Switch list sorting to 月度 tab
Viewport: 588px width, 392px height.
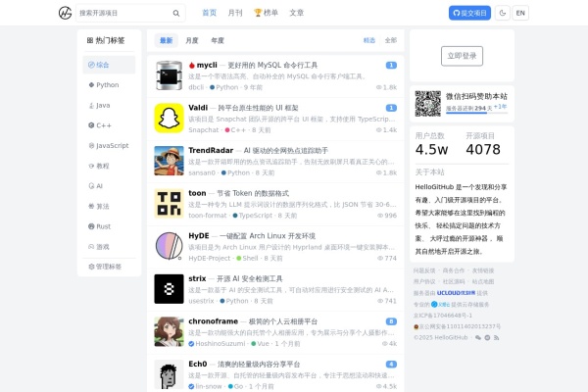192,40
